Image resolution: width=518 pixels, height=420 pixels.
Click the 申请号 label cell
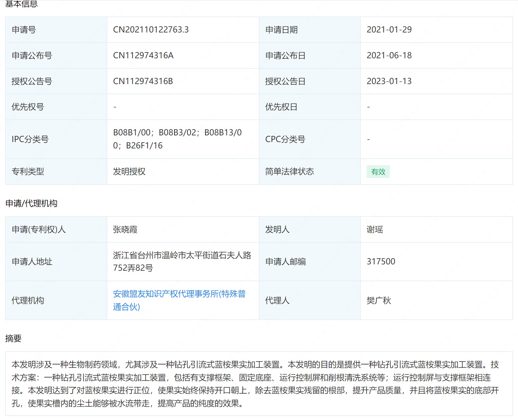click(56, 30)
